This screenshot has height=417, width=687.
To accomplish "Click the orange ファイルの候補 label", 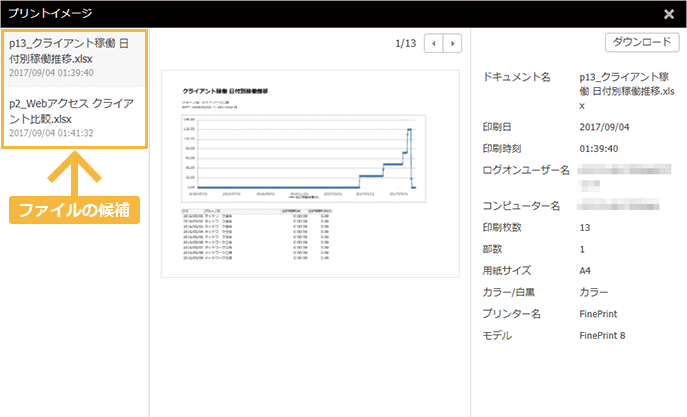I will click(x=75, y=211).
